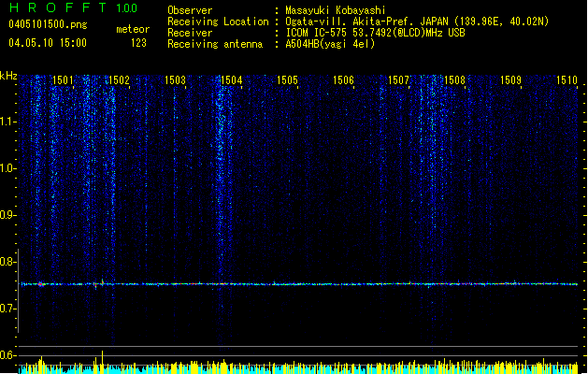Image resolution: width=588 pixels, height=374 pixels.
Task: Click the kHz axis unit label
Action: point(8,76)
